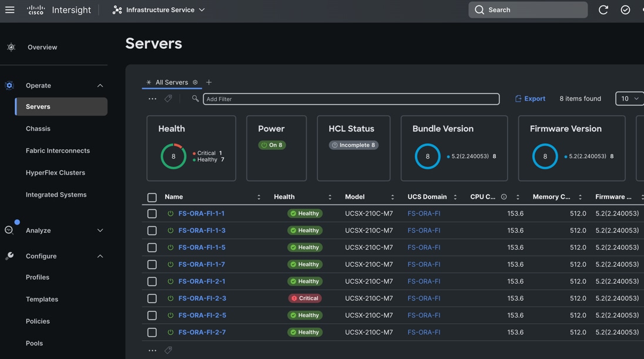Click the checkmark status icon in header

coord(625,10)
